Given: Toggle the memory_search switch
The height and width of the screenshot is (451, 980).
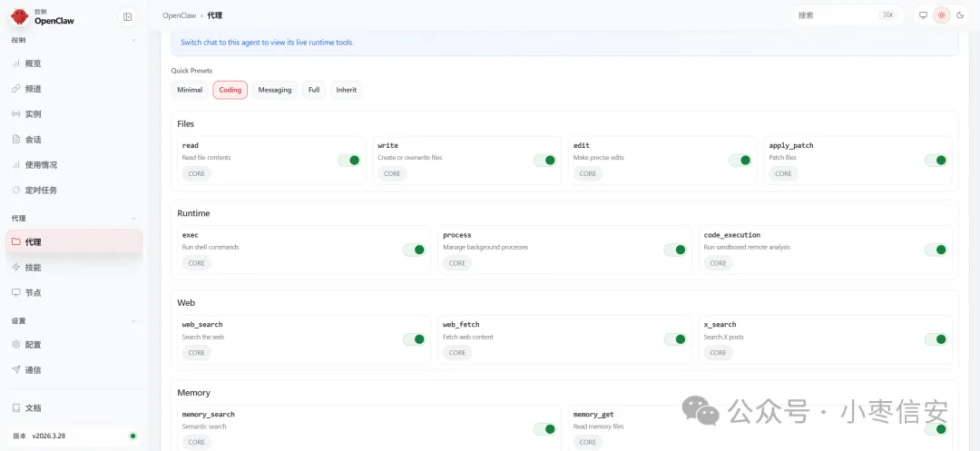Looking at the screenshot, I should [x=545, y=429].
